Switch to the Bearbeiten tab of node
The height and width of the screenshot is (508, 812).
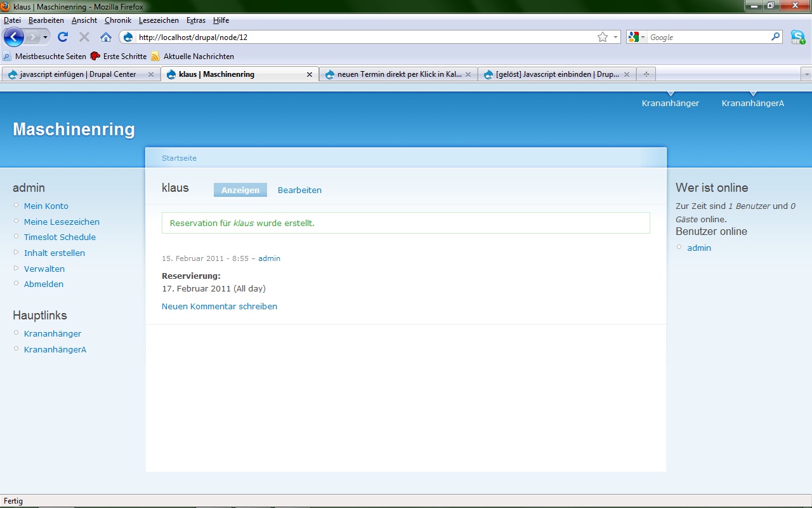[x=299, y=190]
